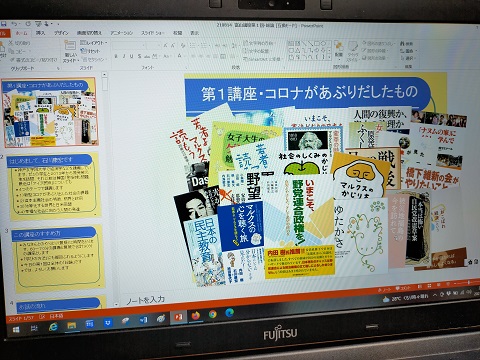
Task: Click the Bold formatting icon
Action: 116,56
